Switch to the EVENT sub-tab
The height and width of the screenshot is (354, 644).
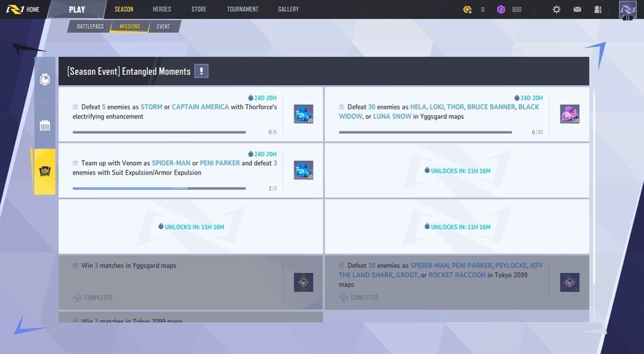(x=164, y=27)
